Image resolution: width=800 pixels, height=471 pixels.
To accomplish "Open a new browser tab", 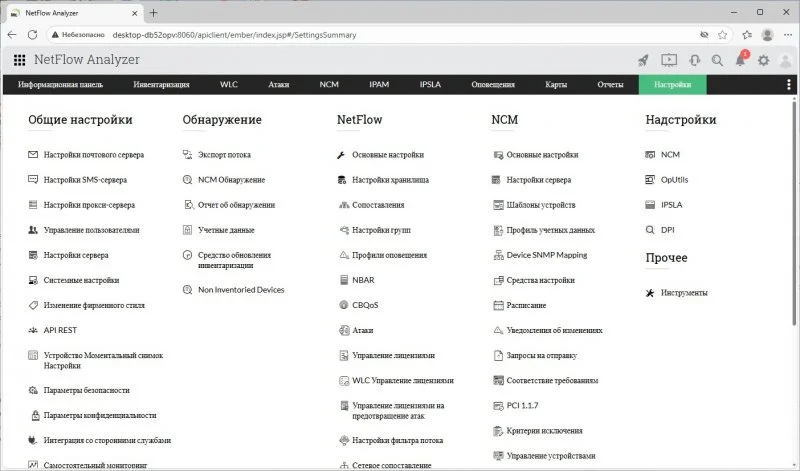I will (154, 13).
